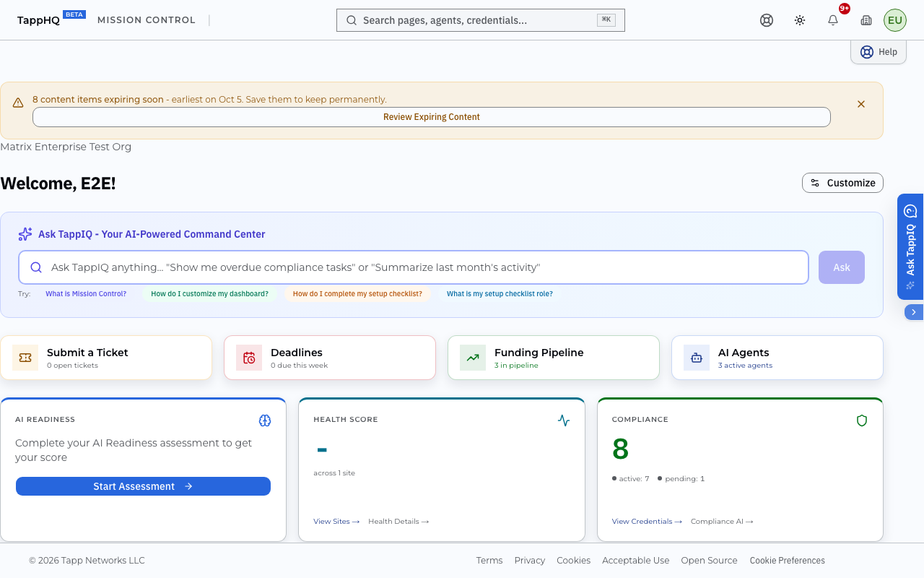
Task: Click '3 in pipeline' text
Action: click(516, 366)
